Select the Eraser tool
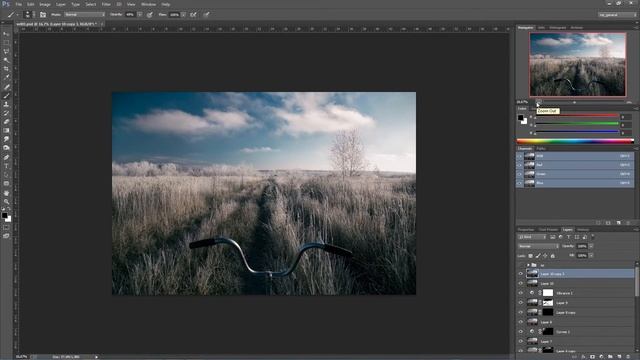The image size is (640, 360). tap(6, 122)
